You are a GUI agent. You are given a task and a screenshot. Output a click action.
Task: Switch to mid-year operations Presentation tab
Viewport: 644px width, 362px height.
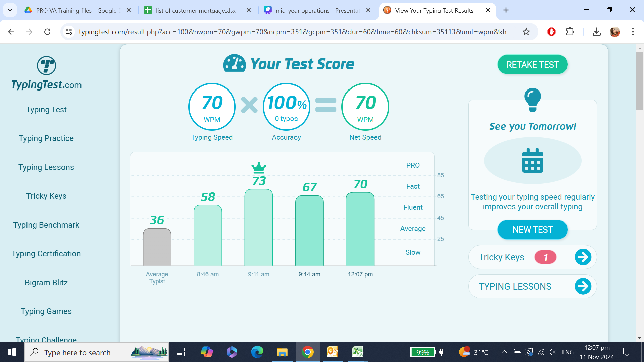tap(317, 11)
